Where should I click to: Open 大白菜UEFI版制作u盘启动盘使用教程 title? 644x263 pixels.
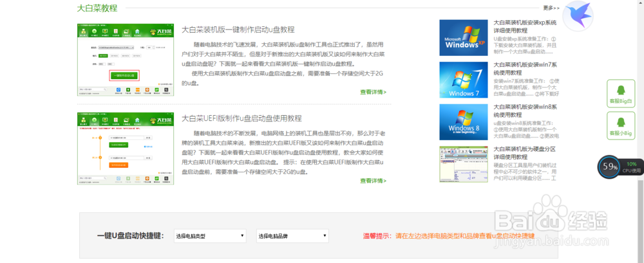242,118
